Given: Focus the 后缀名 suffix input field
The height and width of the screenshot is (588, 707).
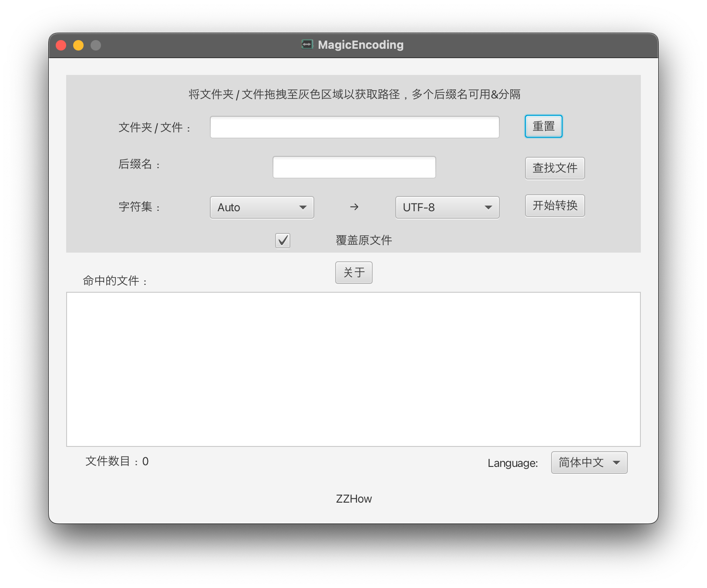Looking at the screenshot, I should pos(354,167).
